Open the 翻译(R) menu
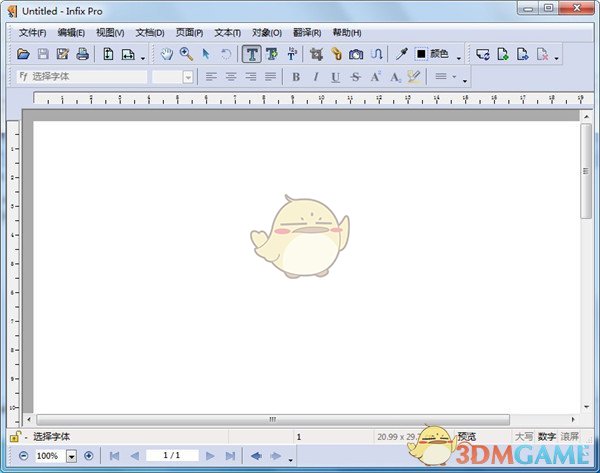This screenshot has width=600, height=473. (307, 33)
